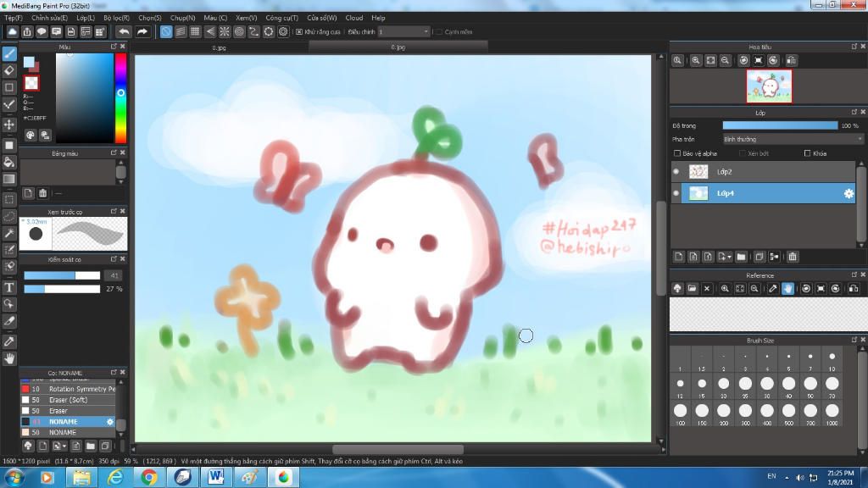Open the brush folder icon in brush panel
868x488 pixels.
[x=90, y=446]
